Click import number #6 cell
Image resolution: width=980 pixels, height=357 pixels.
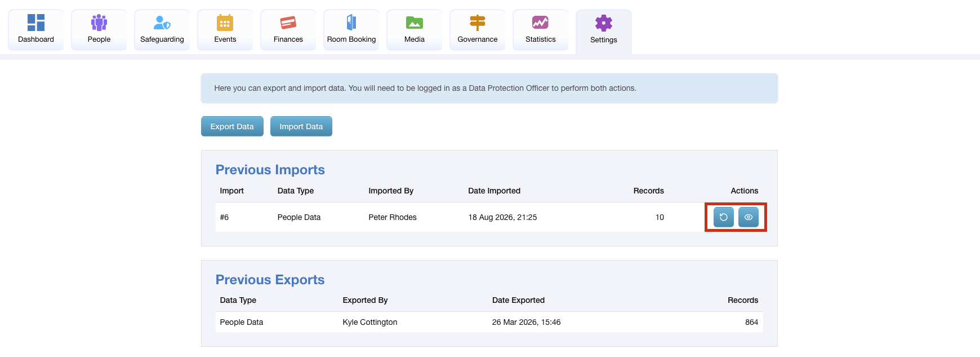pyautogui.click(x=224, y=217)
